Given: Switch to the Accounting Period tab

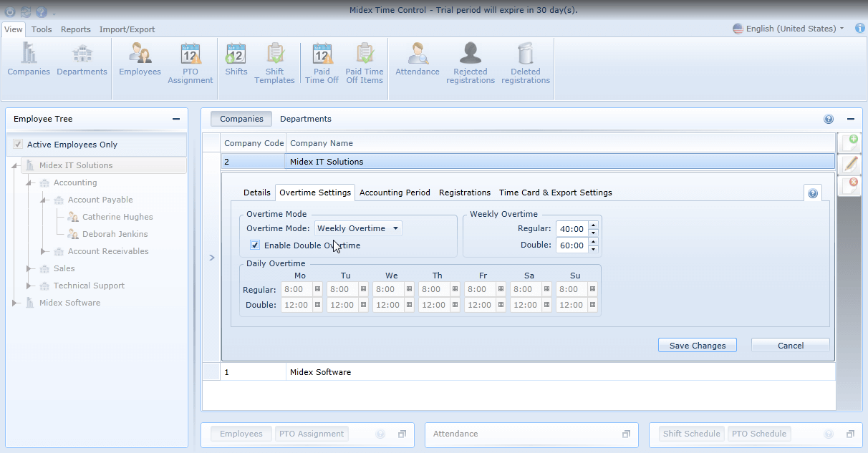Looking at the screenshot, I should pyautogui.click(x=395, y=193).
